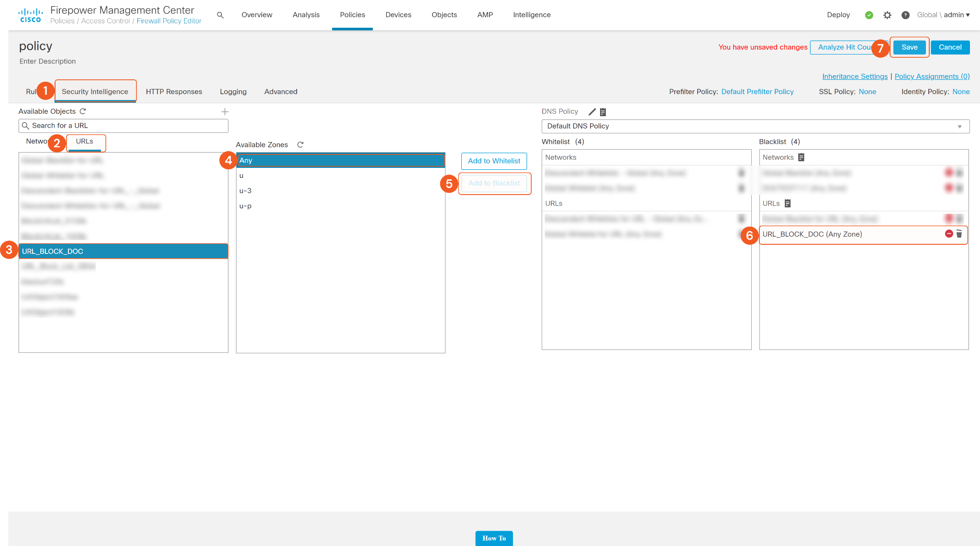The height and width of the screenshot is (546, 980).
Task: Open the Inheritance Settings link
Action: 855,76
